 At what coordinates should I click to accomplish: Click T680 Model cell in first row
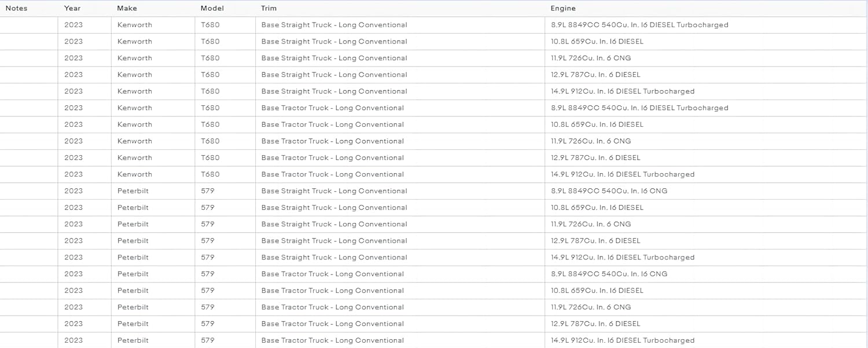[x=210, y=25]
